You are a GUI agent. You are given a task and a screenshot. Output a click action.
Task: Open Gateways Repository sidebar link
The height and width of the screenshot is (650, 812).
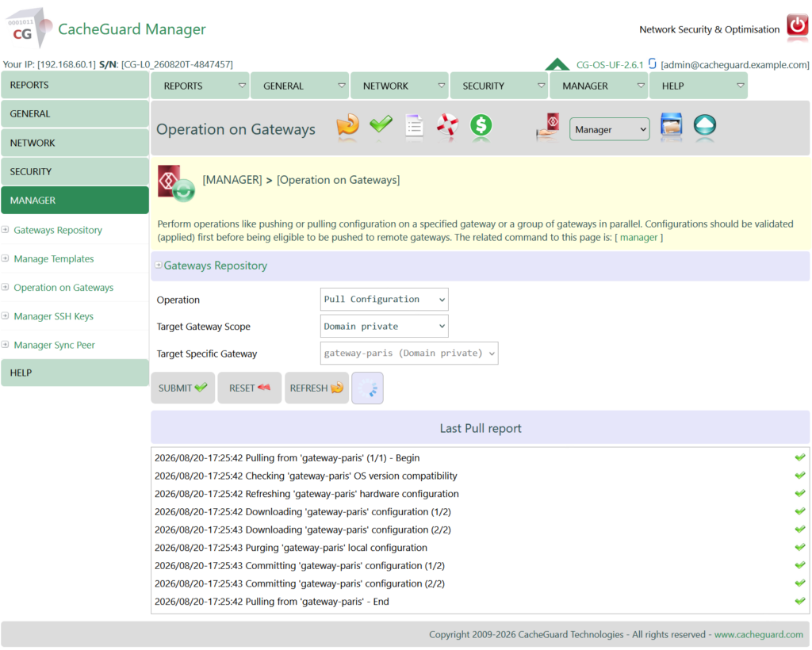pyautogui.click(x=58, y=230)
